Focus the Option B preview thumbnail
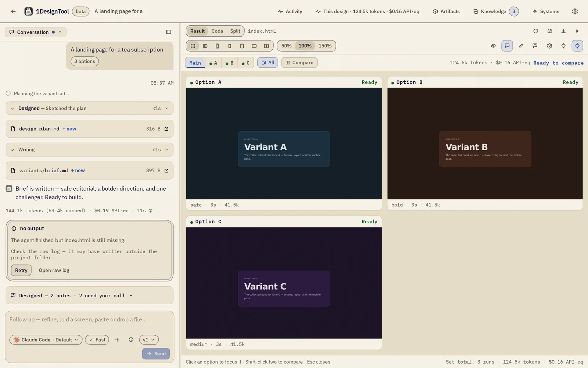The height and width of the screenshot is (368, 588). click(485, 144)
